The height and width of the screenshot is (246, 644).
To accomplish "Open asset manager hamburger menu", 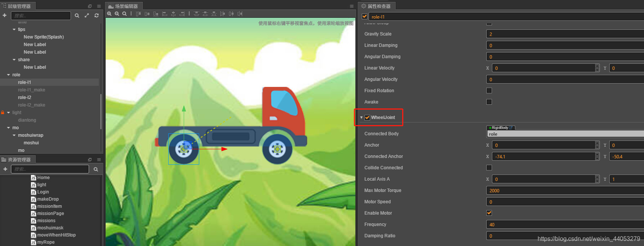I will (x=99, y=159).
